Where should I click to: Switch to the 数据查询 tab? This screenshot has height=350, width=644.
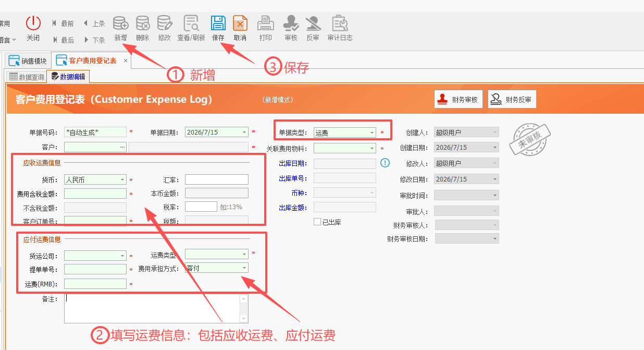coord(27,77)
